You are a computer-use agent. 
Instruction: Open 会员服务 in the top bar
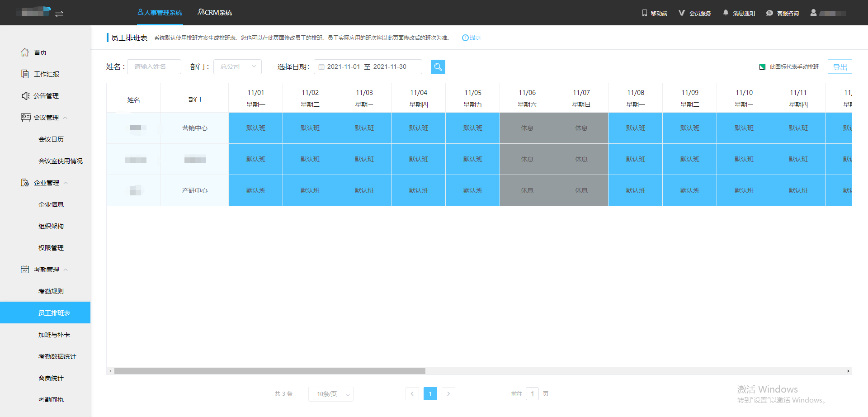(695, 13)
